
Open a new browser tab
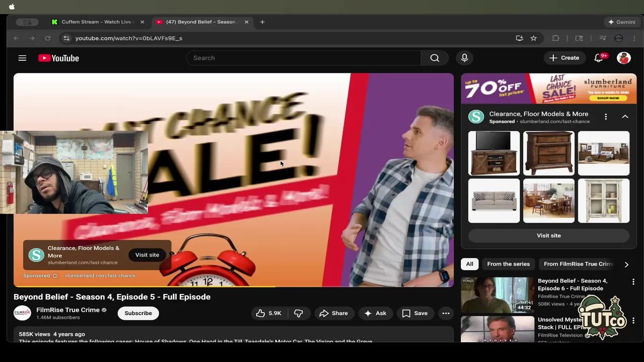[262, 22]
